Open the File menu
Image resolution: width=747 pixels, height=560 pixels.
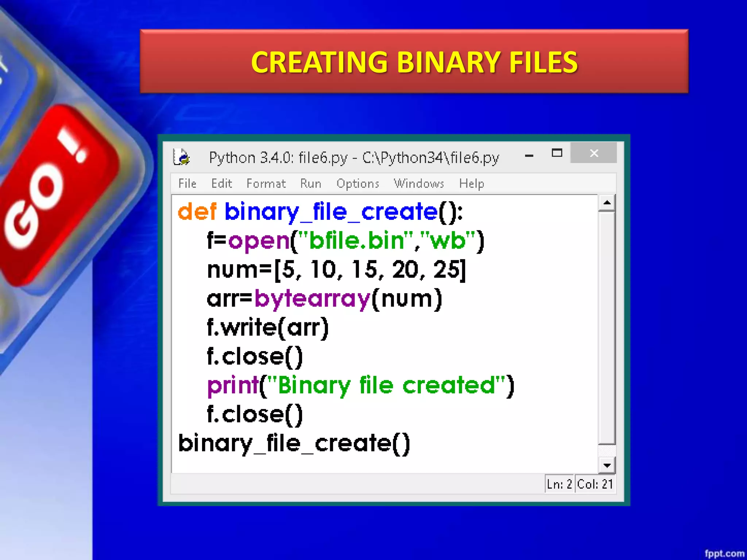pos(187,183)
